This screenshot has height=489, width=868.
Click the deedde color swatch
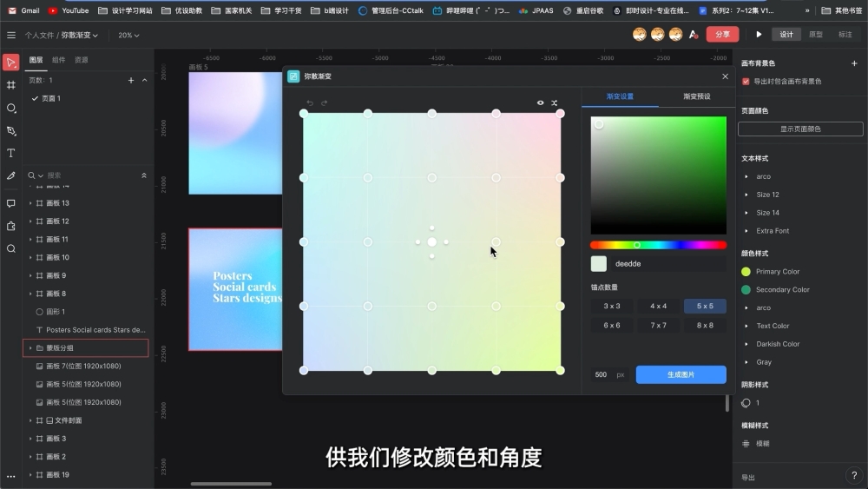pos(599,264)
